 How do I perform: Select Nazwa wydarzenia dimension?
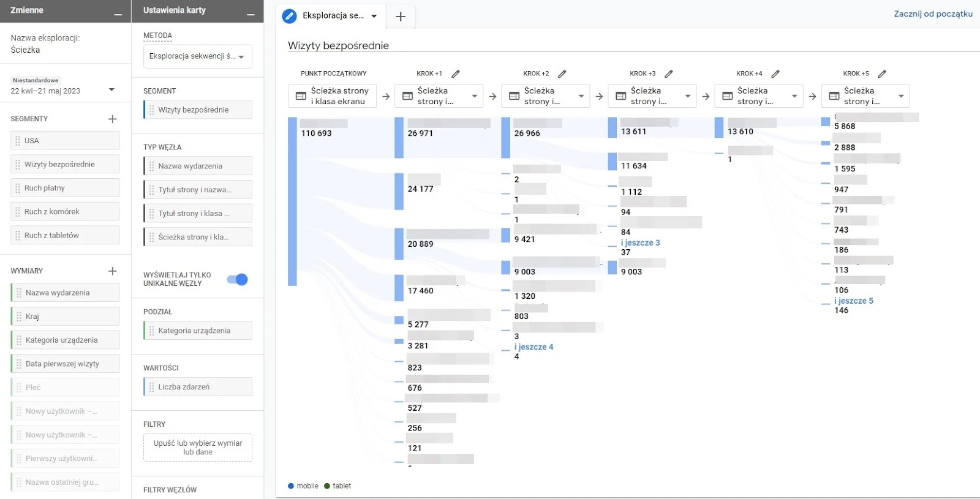click(65, 293)
